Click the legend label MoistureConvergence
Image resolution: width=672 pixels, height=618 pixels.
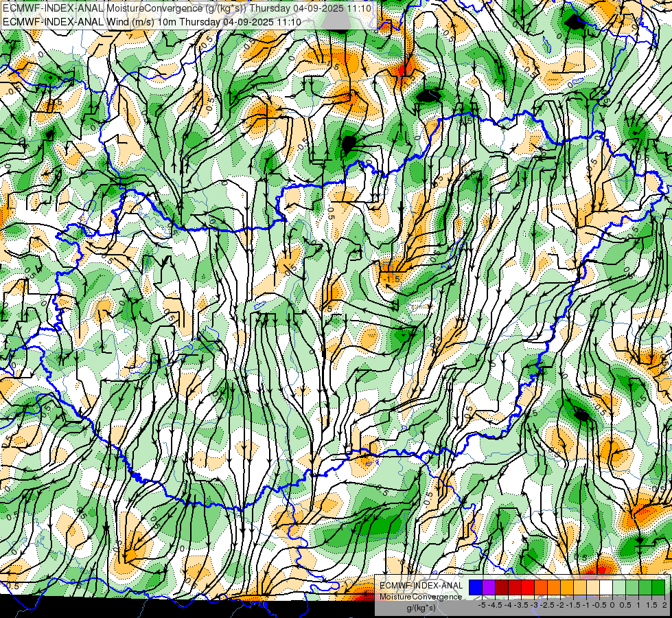pyautogui.click(x=421, y=597)
